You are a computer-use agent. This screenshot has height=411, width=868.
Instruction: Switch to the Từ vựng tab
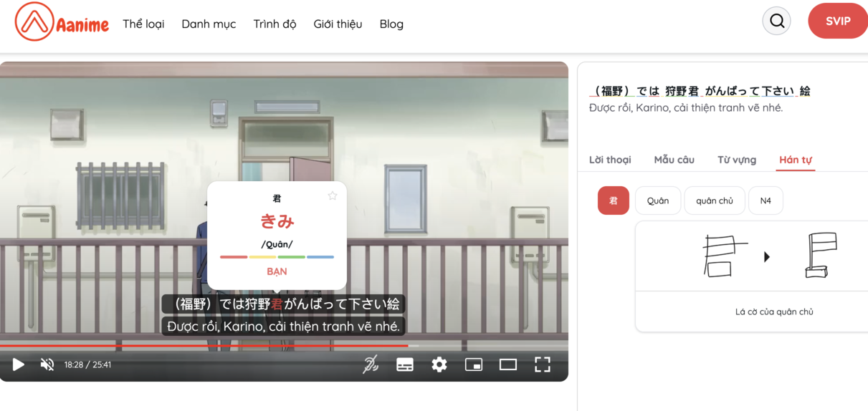tap(737, 160)
